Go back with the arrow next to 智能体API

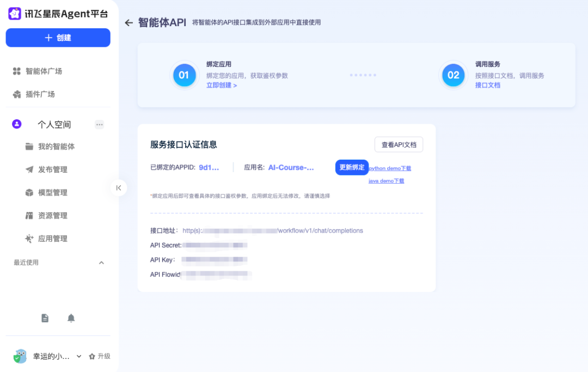pyautogui.click(x=128, y=23)
